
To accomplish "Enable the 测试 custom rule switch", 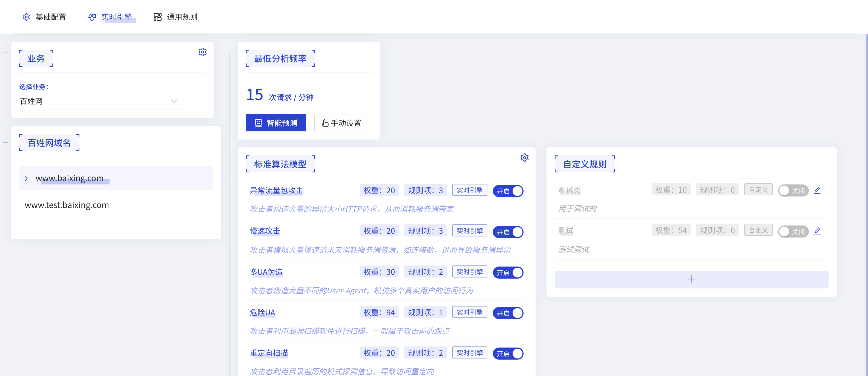I will coord(793,232).
